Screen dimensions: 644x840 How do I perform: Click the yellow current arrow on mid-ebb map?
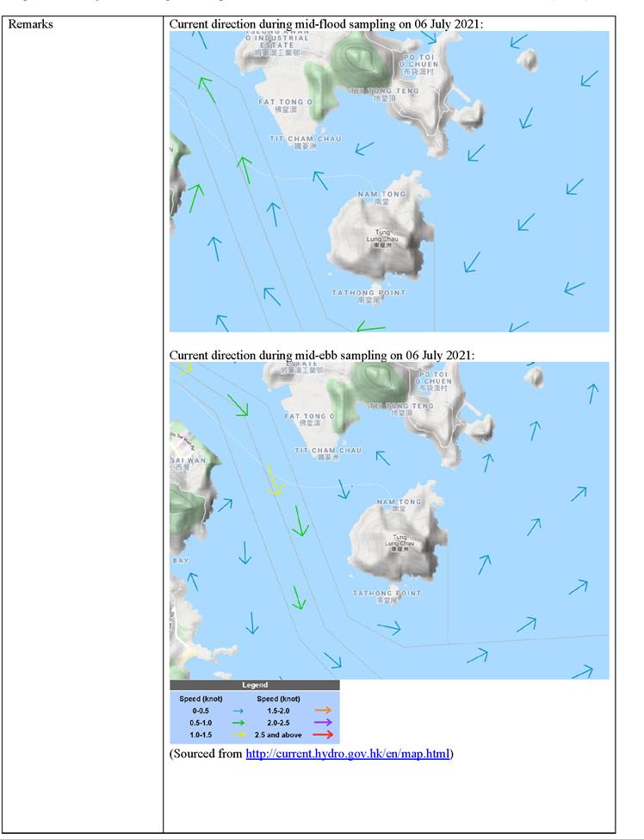274,481
